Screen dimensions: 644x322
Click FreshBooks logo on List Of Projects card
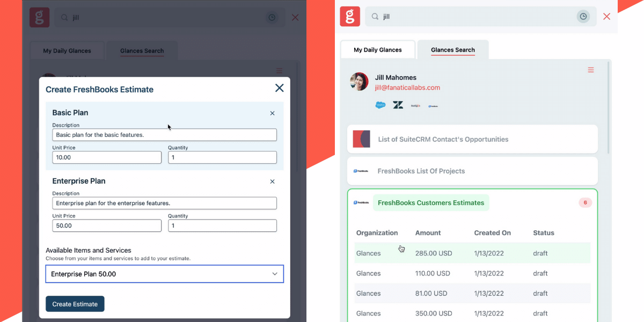[361, 171]
